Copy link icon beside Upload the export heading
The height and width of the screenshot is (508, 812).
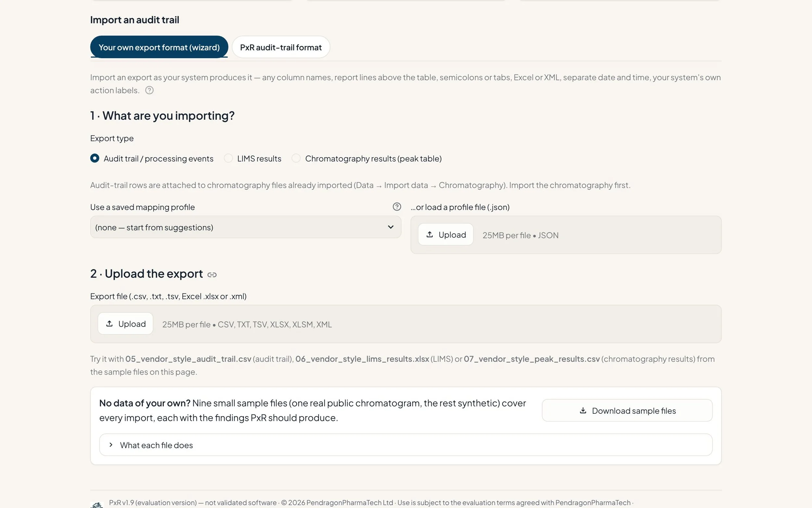tap(212, 275)
